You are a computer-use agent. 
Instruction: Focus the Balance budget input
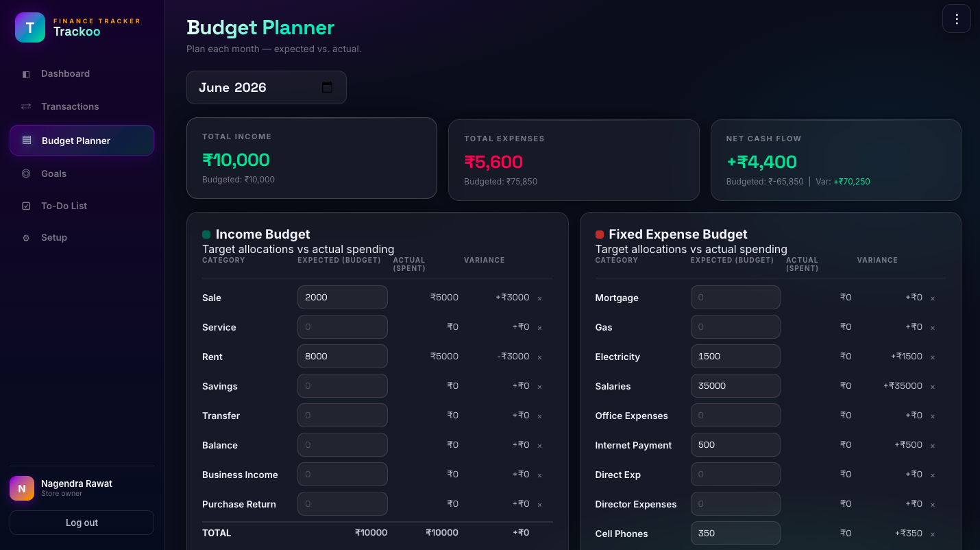[x=343, y=445]
